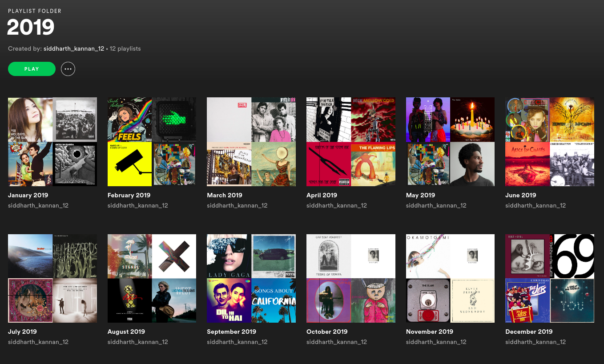604x364 pixels.
Task: Click the owner name under February 2019
Action: (138, 205)
